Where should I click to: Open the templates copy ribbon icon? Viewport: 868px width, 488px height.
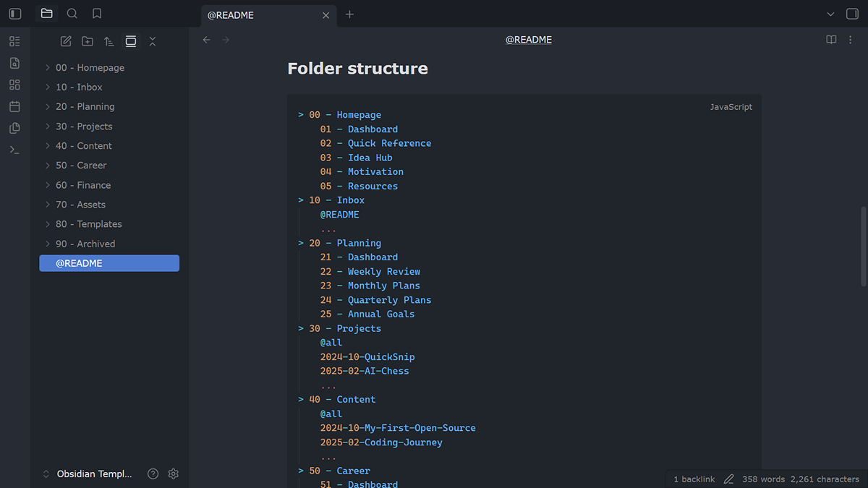coord(15,128)
